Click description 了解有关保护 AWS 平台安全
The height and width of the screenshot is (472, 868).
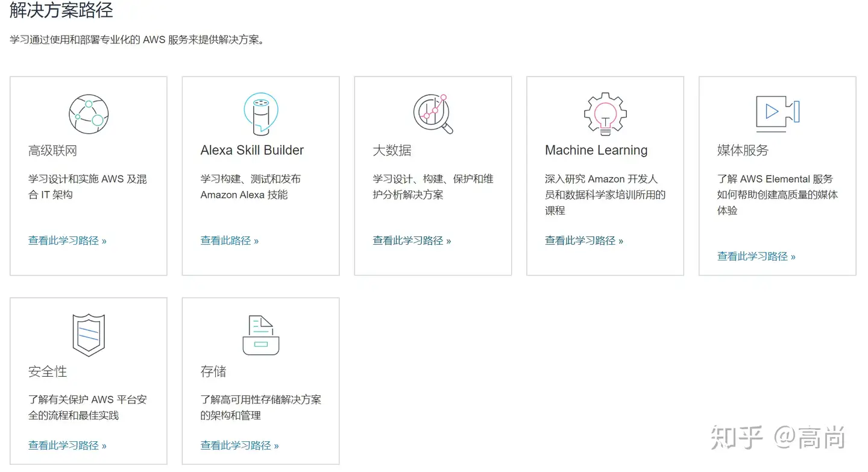[x=87, y=407]
